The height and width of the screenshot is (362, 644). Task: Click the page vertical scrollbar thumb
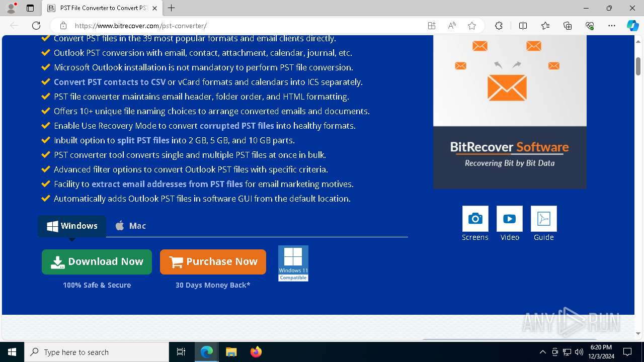(x=638, y=66)
